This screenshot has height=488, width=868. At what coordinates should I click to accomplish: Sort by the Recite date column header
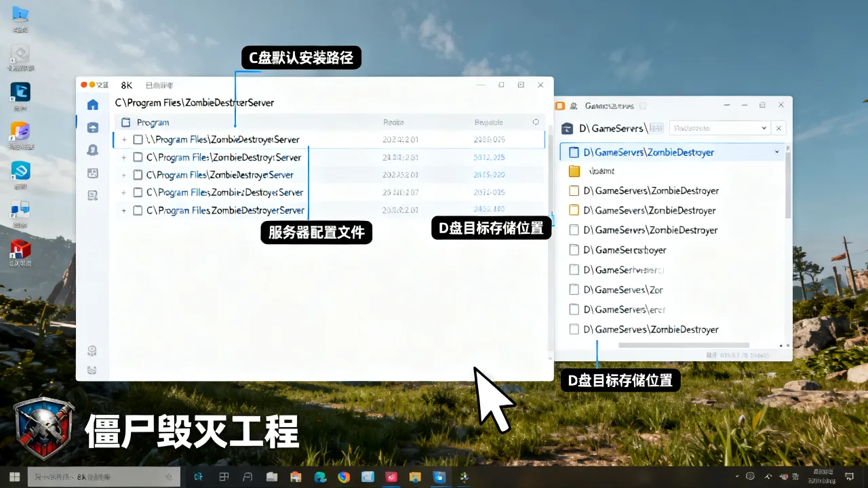click(x=393, y=123)
